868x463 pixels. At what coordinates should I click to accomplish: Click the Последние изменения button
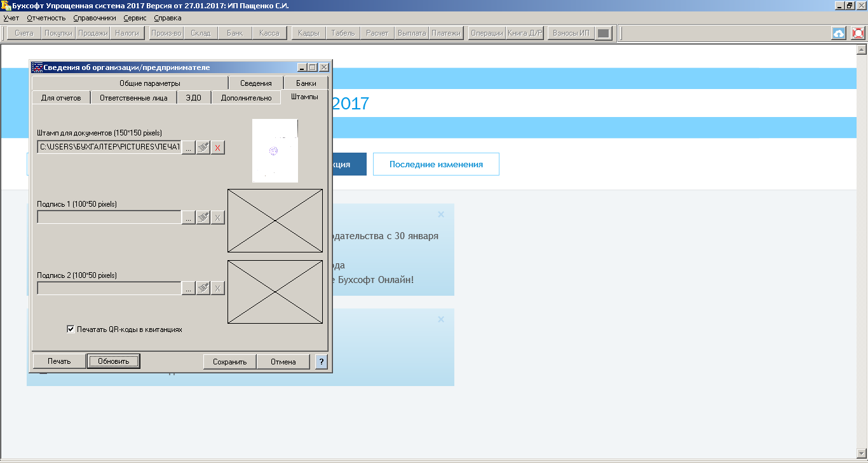[436, 164]
